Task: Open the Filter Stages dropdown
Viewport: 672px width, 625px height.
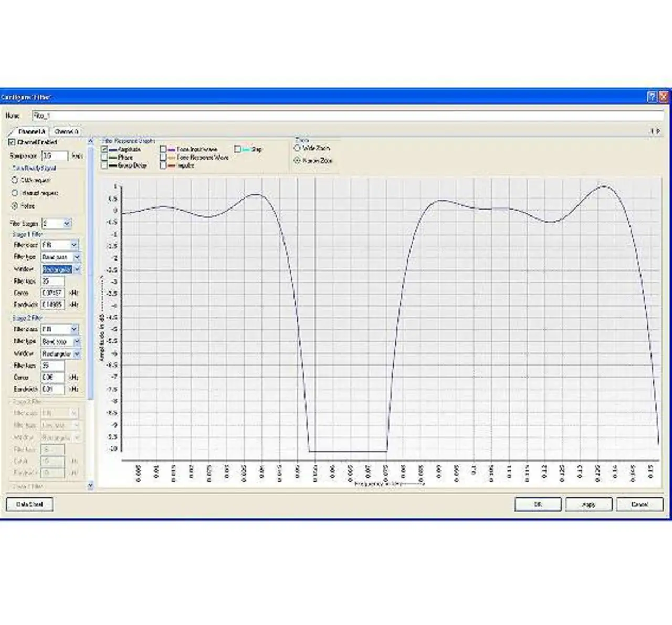Action: tap(67, 224)
